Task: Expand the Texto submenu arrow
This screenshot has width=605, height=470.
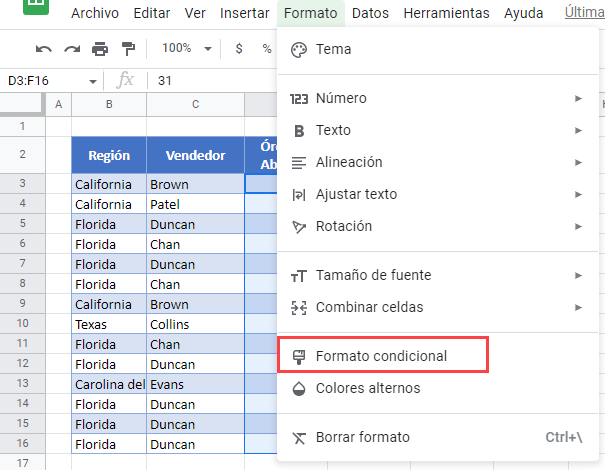Action: 578,130
